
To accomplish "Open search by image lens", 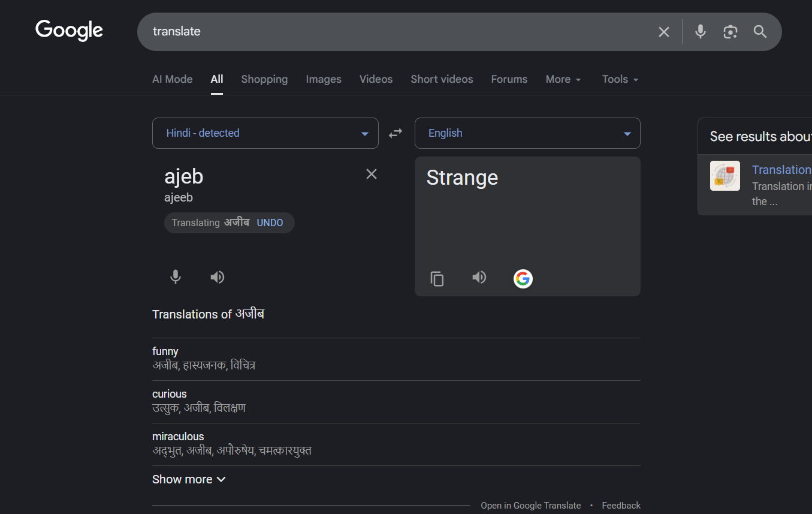I will click(730, 32).
